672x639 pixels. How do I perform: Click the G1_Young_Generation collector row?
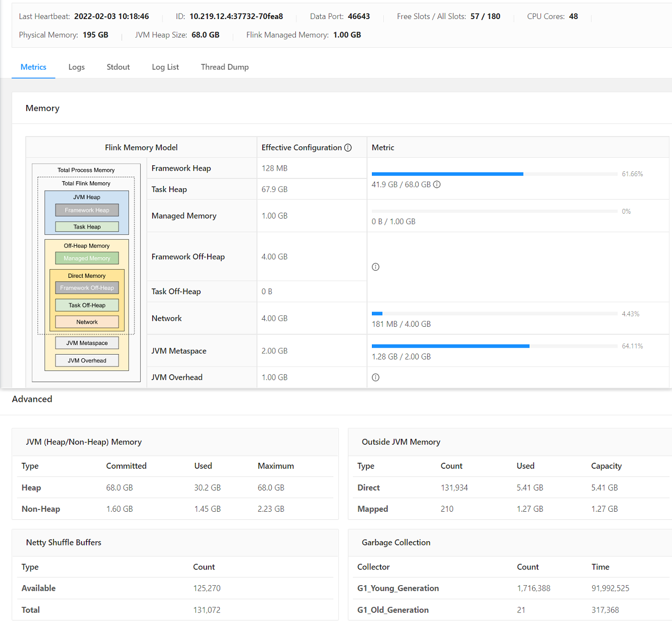click(398, 588)
